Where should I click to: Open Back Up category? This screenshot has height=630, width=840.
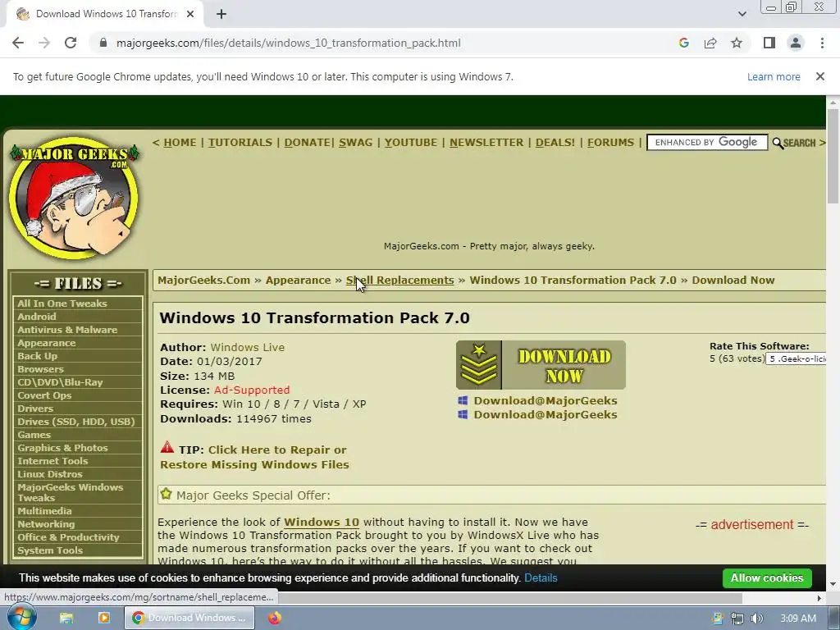coord(37,356)
